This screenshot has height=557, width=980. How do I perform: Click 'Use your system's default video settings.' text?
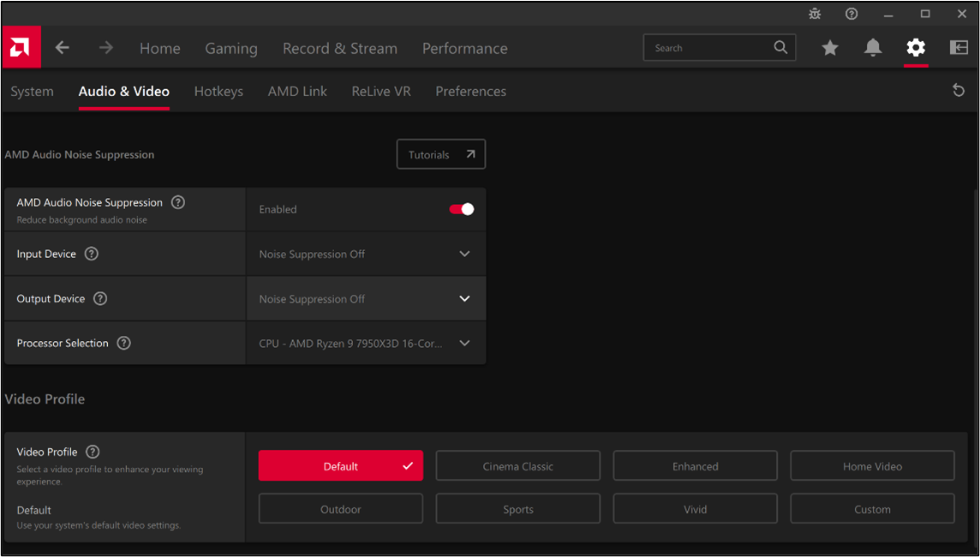point(99,525)
